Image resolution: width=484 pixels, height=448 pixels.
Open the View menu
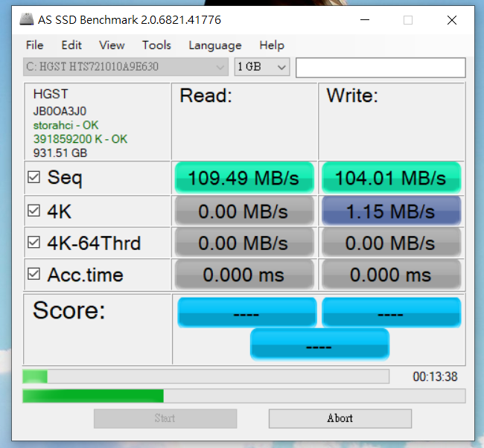112,45
